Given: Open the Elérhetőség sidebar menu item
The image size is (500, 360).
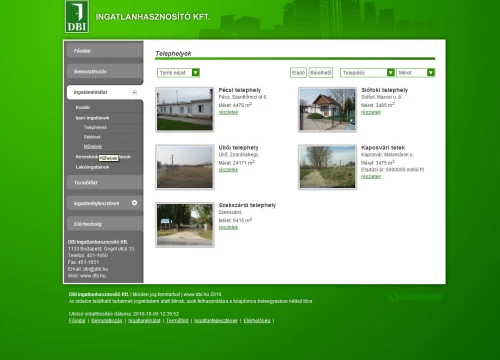Looking at the screenshot, I should point(105,224).
